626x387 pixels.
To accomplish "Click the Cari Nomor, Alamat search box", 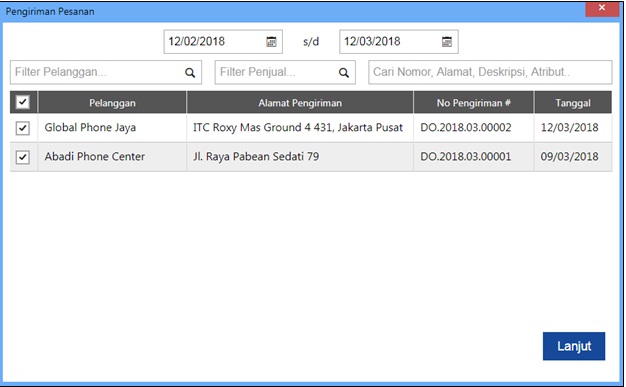I will pyautogui.click(x=490, y=72).
